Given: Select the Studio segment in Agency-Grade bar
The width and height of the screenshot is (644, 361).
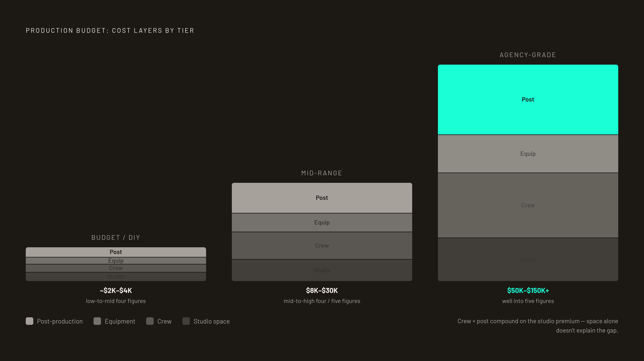Looking at the screenshot, I should click(528, 260).
